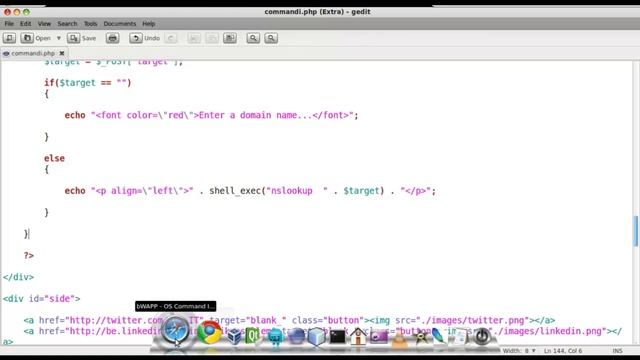Place cursor on shell_exec nslookup line

pyautogui.click(x=250, y=191)
